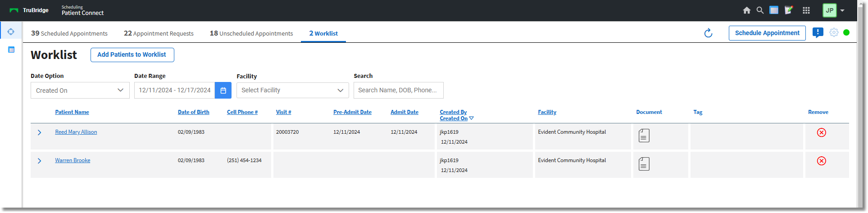The image size is (868, 213).
Task: Refresh the worklist
Action: pyautogui.click(x=708, y=33)
